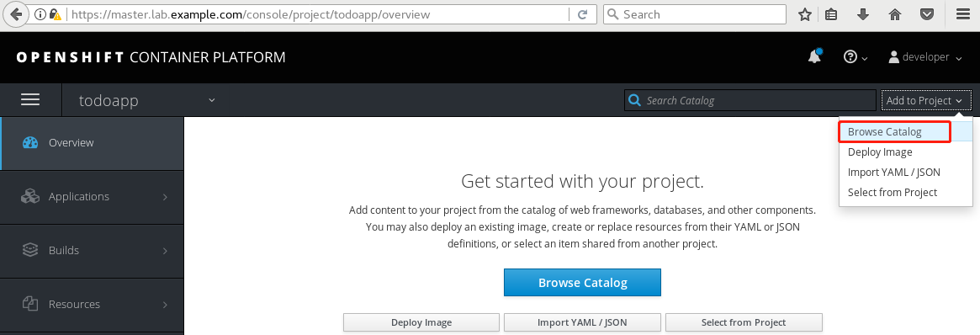Open the browser hamburger menu
This screenshot has width=980, height=335.
point(963,14)
